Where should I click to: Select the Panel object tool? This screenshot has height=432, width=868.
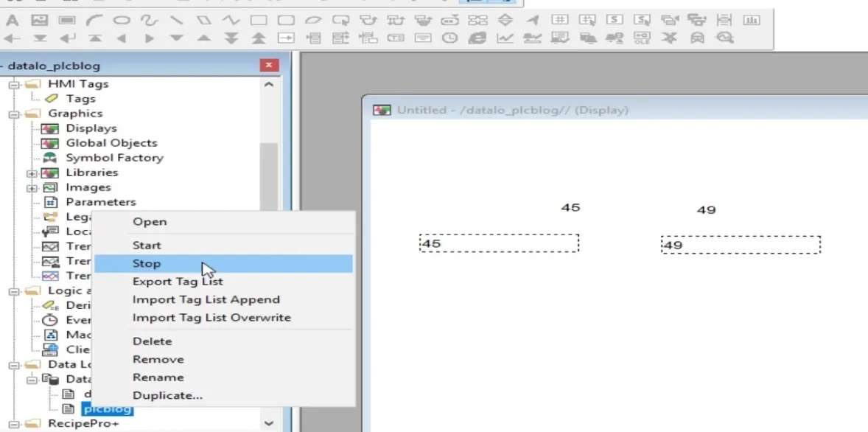pos(67,21)
